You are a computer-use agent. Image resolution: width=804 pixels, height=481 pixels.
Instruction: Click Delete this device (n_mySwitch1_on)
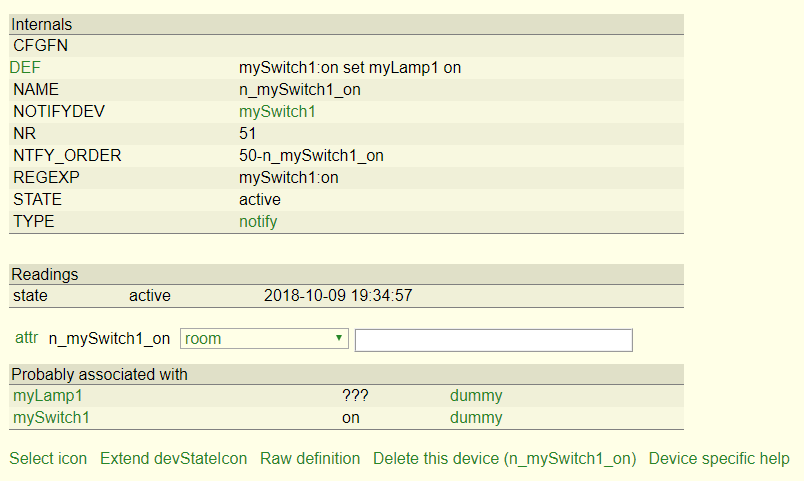pyautogui.click(x=505, y=458)
